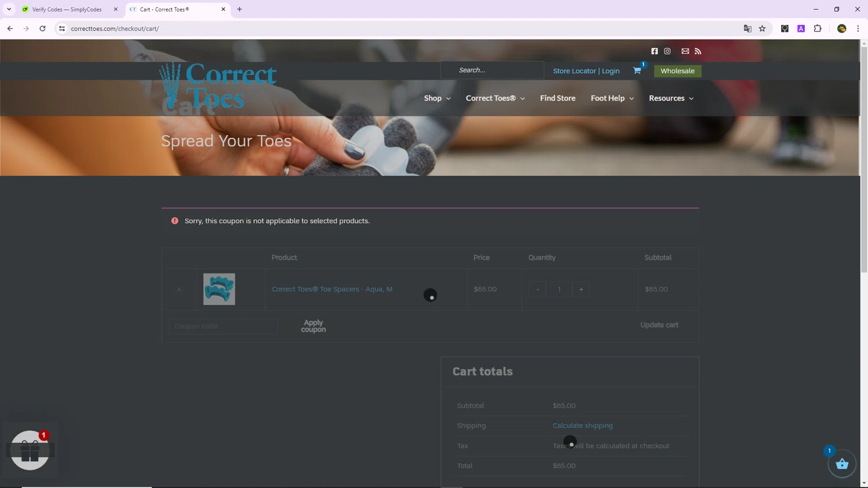Expand the Shop menu
The height and width of the screenshot is (488, 868).
(x=437, y=98)
